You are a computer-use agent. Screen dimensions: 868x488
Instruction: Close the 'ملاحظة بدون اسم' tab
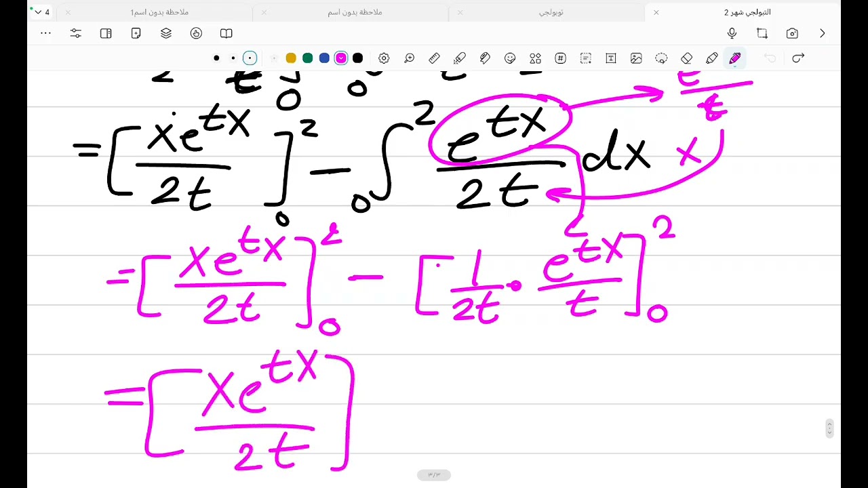click(x=264, y=12)
